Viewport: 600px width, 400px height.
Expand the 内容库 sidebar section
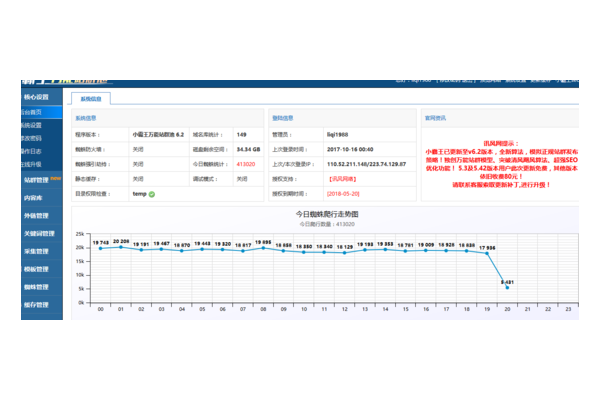tap(34, 198)
